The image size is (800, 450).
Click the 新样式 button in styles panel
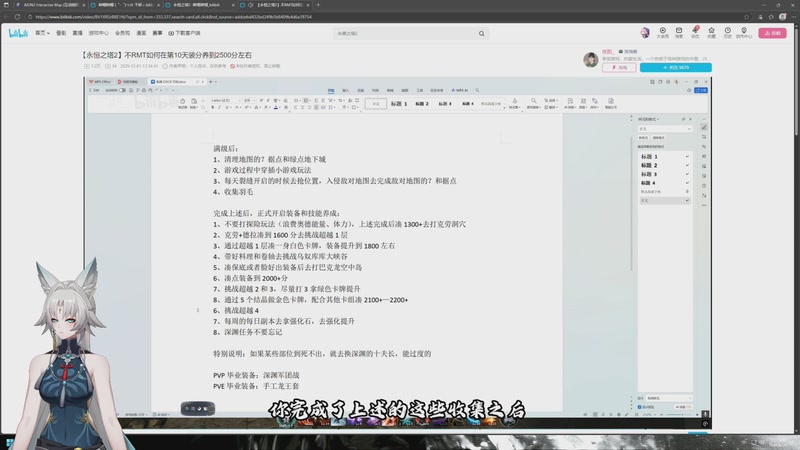click(643, 138)
